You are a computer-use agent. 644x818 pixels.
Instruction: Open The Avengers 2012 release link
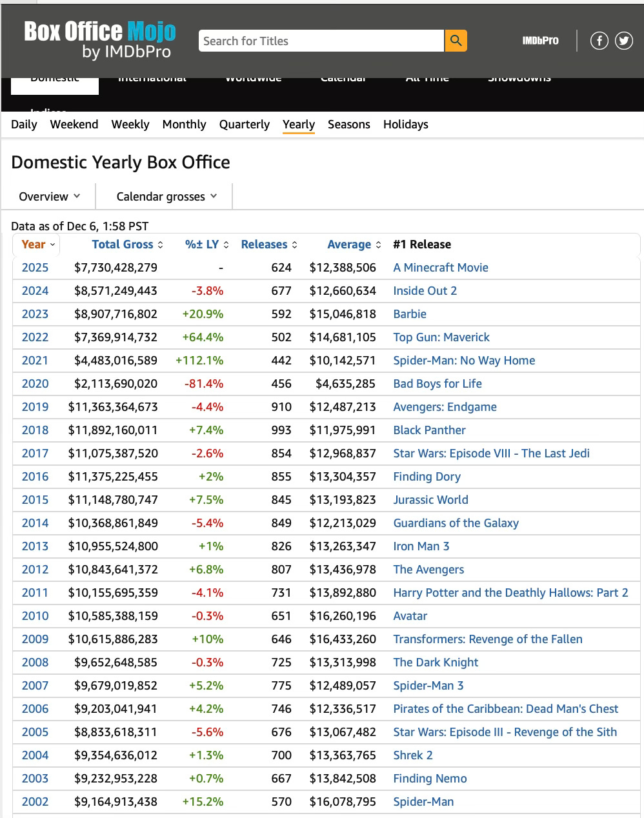pos(428,570)
